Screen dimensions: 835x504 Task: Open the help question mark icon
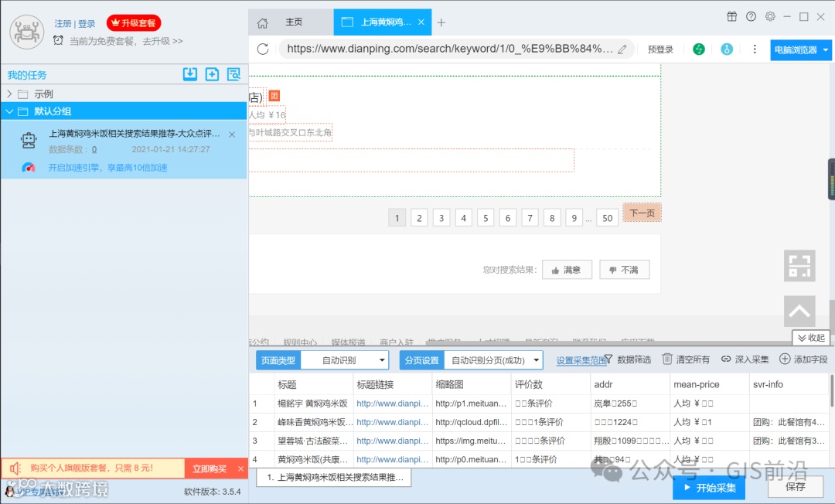tap(751, 16)
